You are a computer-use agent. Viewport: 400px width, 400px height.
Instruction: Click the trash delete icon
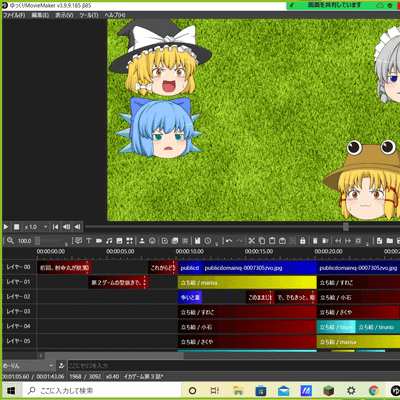coord(315,240)
